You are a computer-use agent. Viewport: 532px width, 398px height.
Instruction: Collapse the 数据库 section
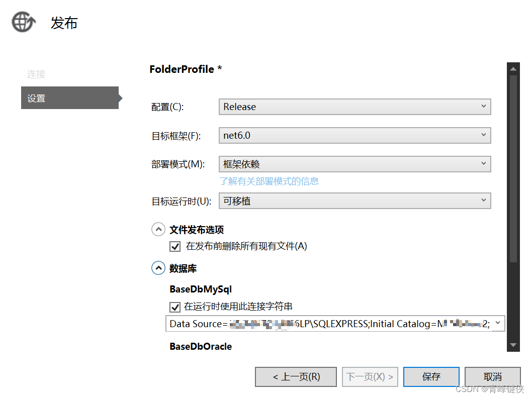tap(158, 268)
